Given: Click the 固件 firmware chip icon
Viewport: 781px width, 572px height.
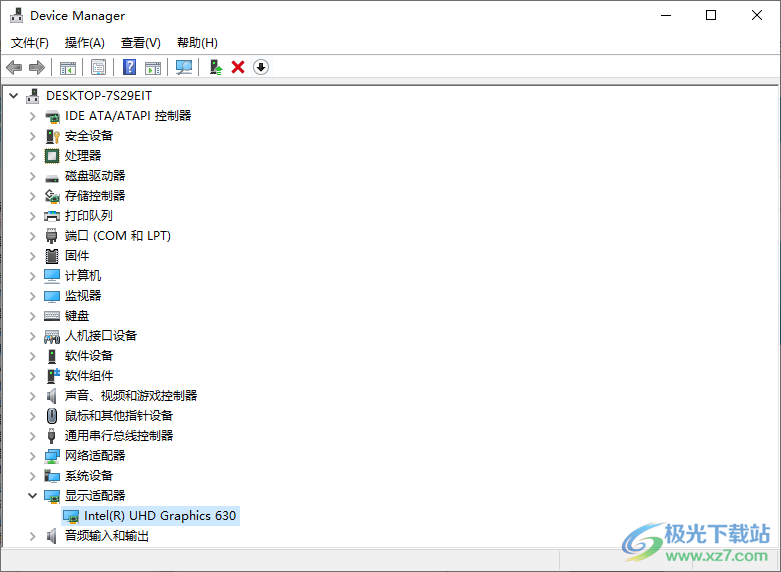Looking at the screenshot, I should coord(52,256).
